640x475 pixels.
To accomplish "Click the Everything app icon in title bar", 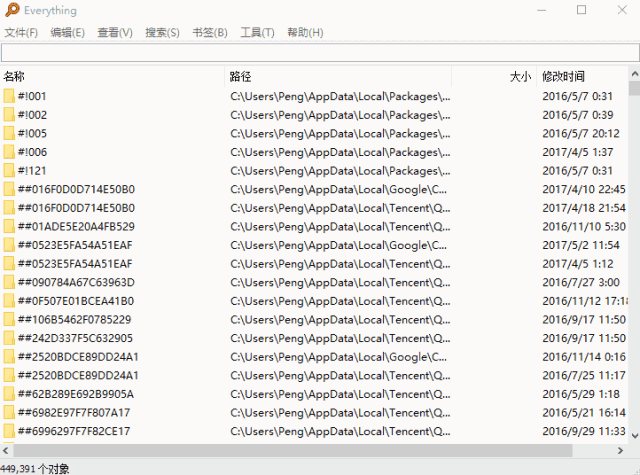I will 12,10.
